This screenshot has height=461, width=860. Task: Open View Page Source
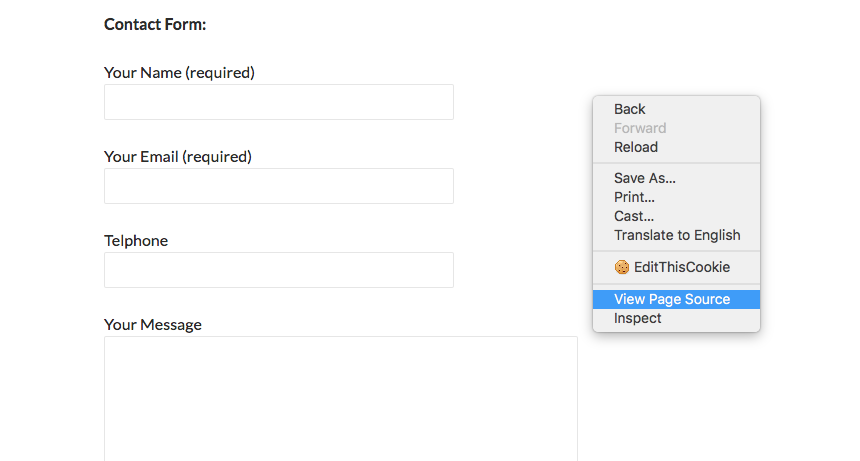point(676,299)
